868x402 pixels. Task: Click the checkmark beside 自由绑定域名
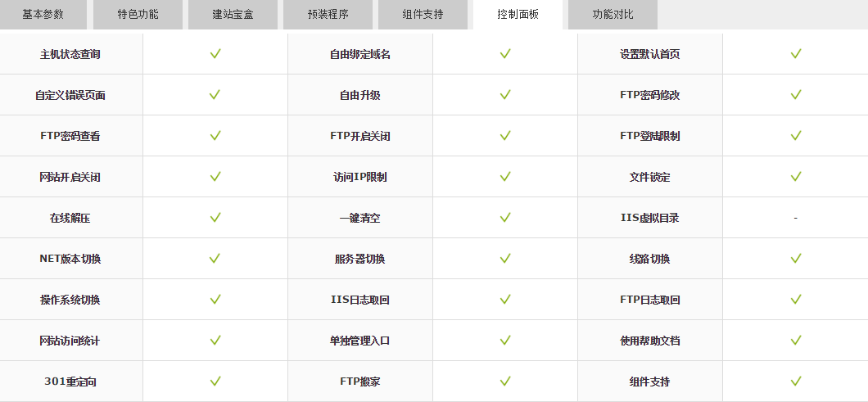click(x=505, y=54)
